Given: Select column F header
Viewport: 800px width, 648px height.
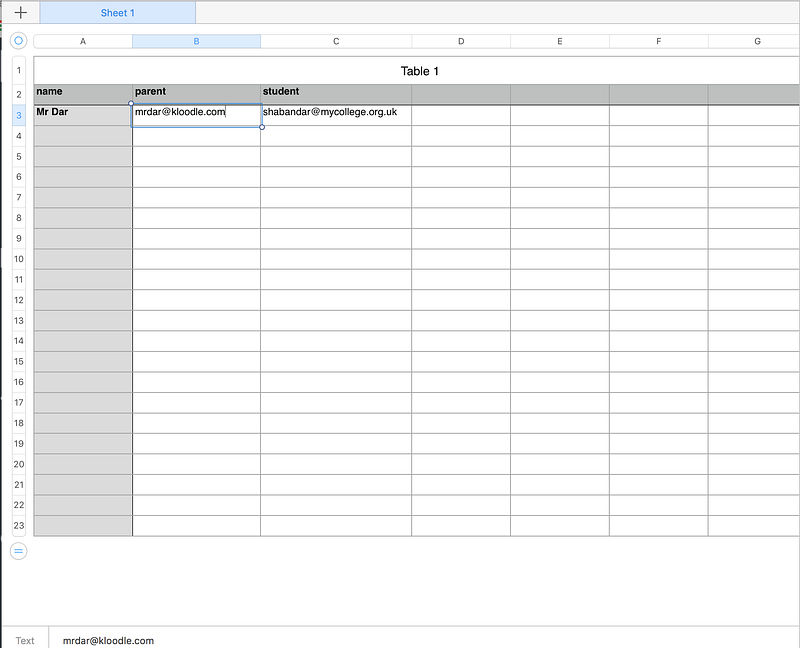Looking at the screenshot, I should point(659,41).
